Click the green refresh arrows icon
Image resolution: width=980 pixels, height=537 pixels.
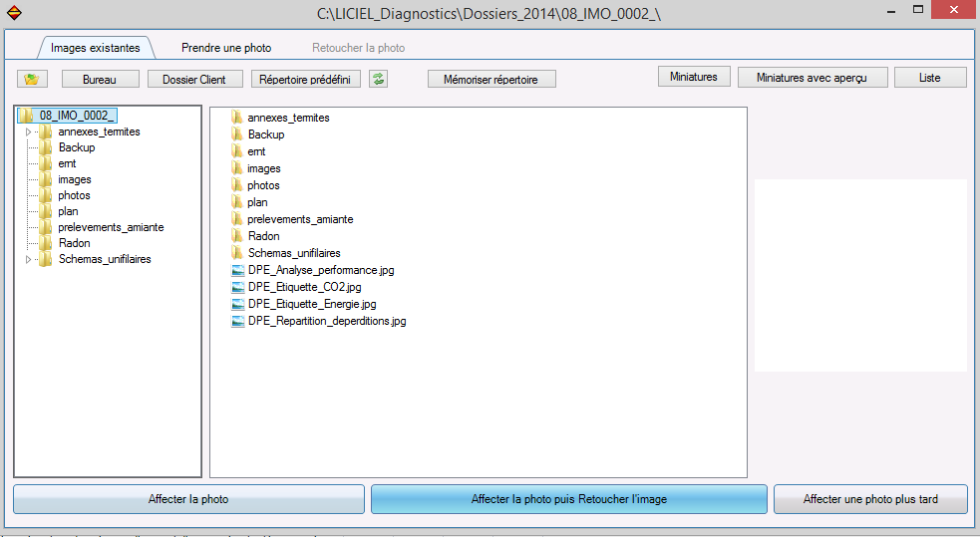coord(378,79)
